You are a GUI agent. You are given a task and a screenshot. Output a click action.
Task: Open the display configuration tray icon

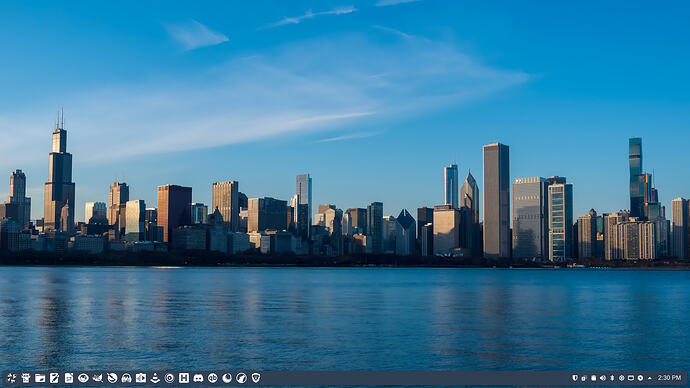[631, 378]
